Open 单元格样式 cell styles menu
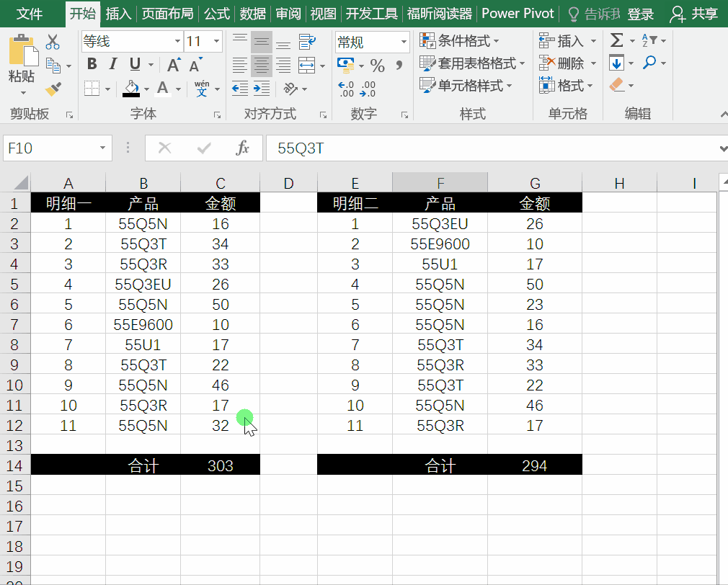728x585 pixels. (466, 85)
